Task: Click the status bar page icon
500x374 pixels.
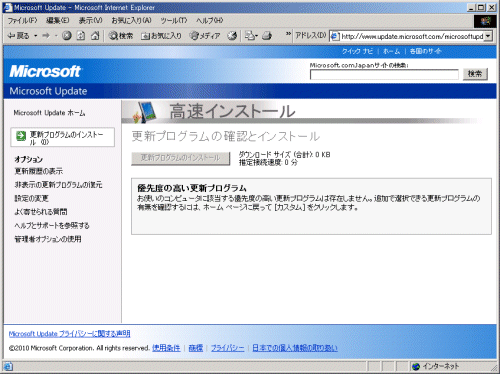Action: click(x=8, y=367)
